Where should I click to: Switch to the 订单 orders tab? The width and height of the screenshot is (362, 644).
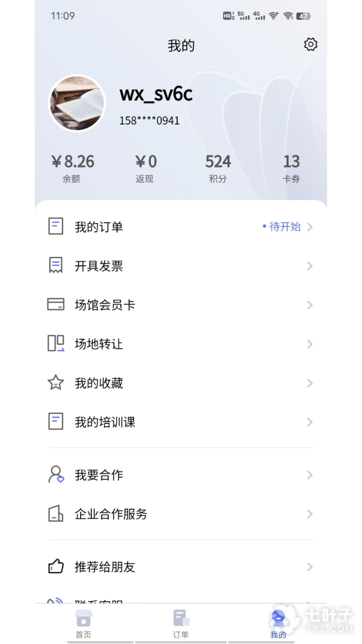[181, 623]
